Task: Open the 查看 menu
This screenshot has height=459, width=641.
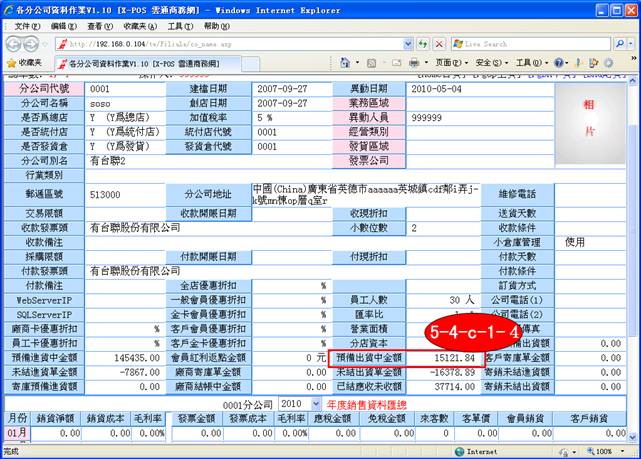Action: tap(99, 25)
